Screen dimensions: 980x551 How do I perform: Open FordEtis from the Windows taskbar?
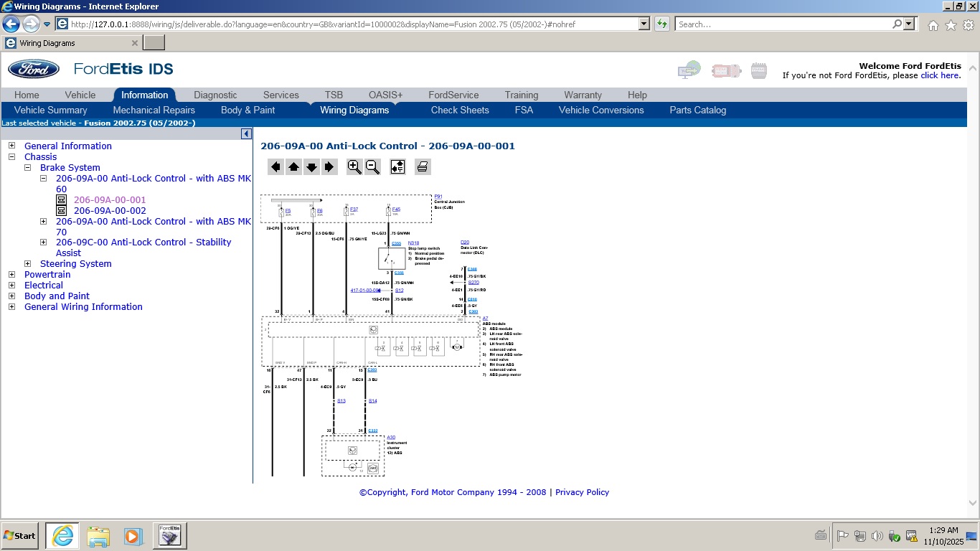click(169, 535)
